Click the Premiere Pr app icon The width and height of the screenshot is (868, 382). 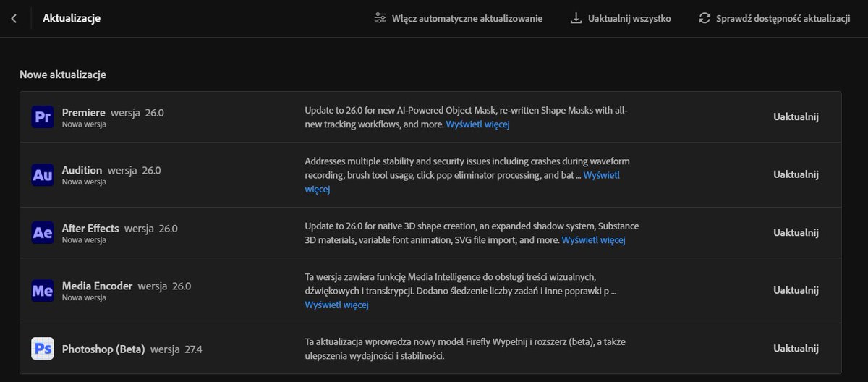pyautogui.click(x=43, y=116)
